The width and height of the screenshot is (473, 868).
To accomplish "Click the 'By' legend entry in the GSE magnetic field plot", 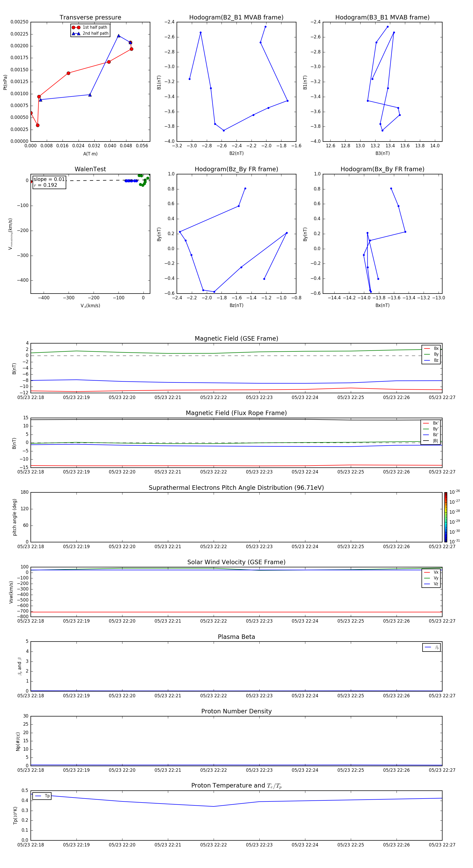I will click(x=431, y=354).
